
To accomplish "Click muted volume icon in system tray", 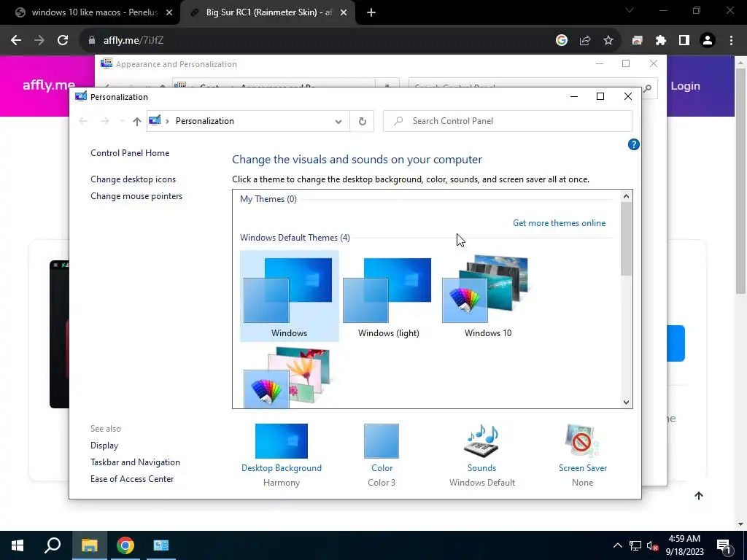I will 652,545.
